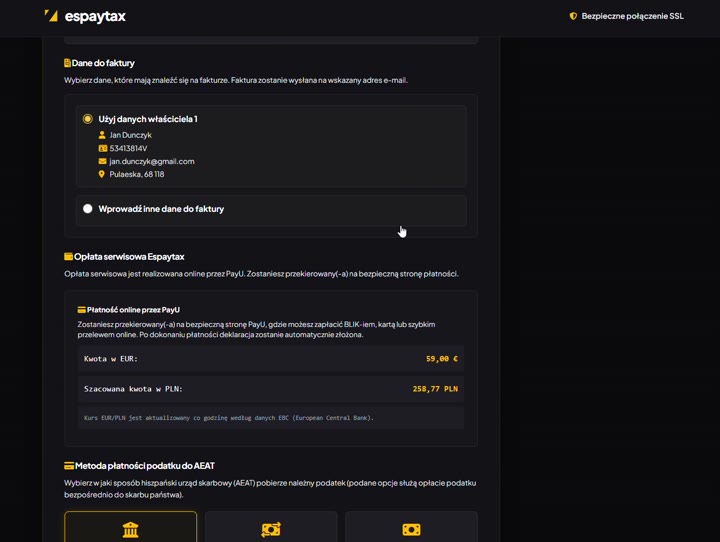Click 'Płatność online przez PayU' title

tap(133, 310)
